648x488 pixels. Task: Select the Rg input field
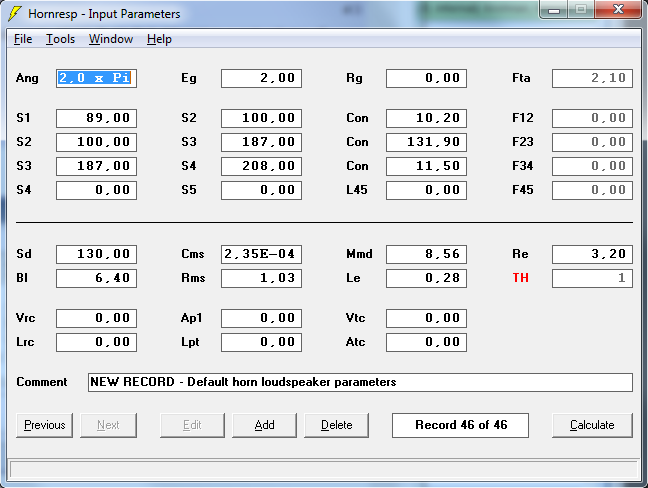426,79
